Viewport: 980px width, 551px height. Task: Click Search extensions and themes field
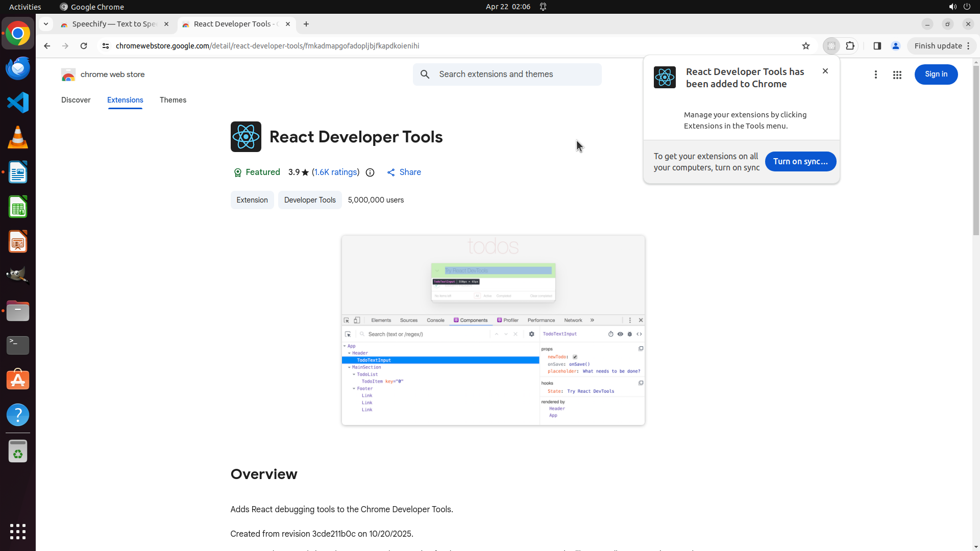tap(516, 74)
